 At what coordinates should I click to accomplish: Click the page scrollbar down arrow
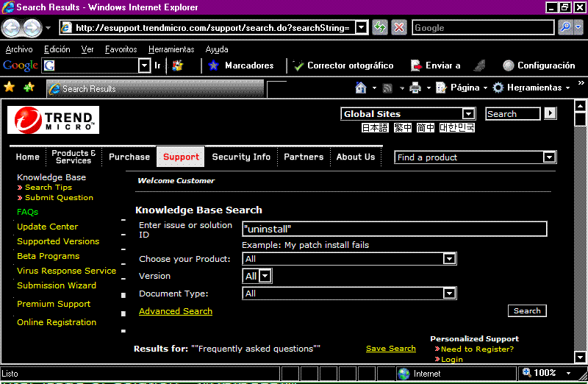[x=580, y=357]
